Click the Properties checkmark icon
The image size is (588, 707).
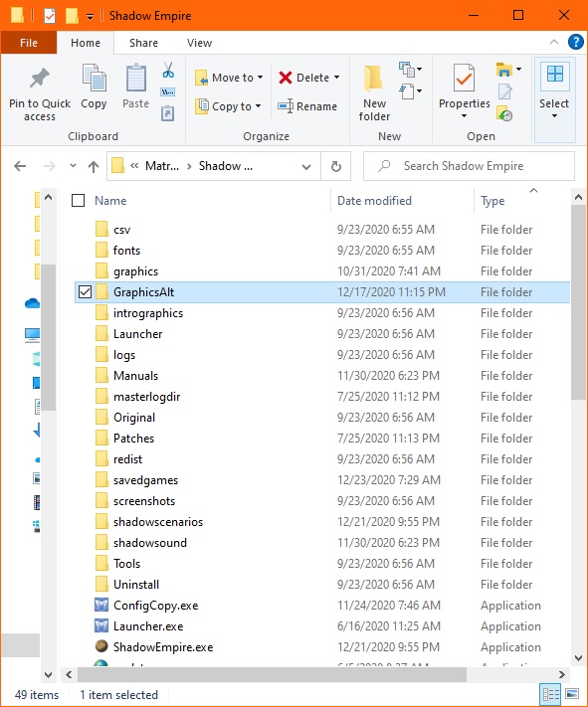(464, 78)
